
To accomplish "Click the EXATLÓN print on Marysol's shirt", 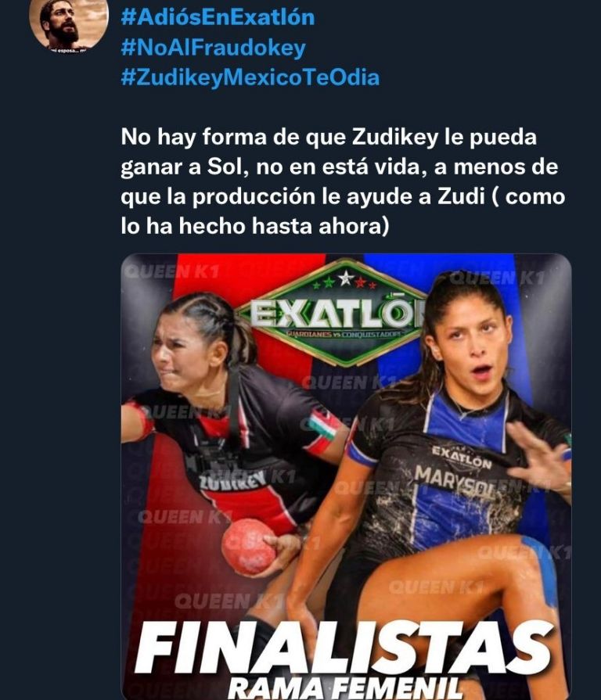I will point(462,457).
